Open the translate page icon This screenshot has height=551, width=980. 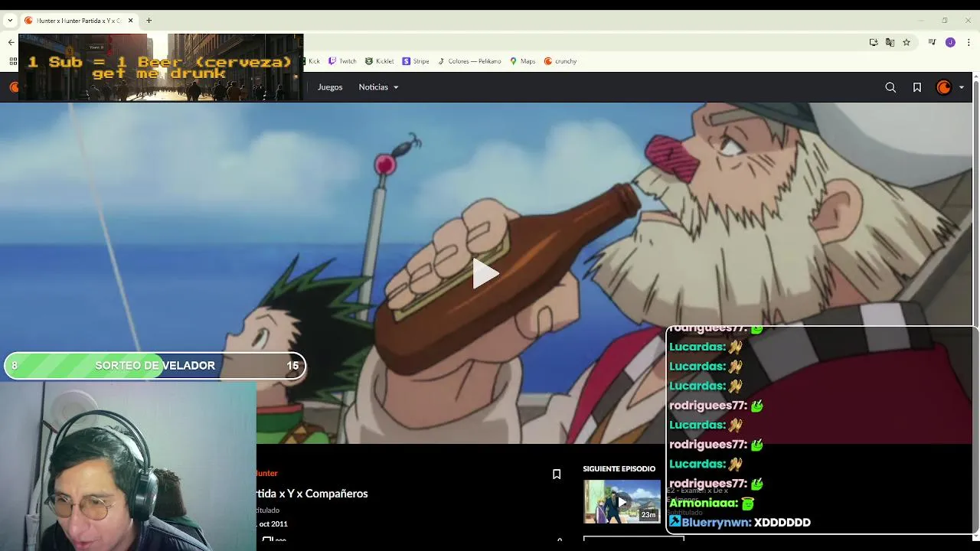click(x=890, y=42)
